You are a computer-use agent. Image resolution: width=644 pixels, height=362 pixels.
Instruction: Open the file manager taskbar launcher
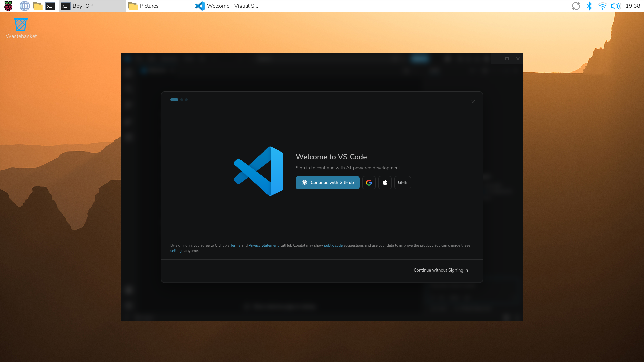[38, 6]
